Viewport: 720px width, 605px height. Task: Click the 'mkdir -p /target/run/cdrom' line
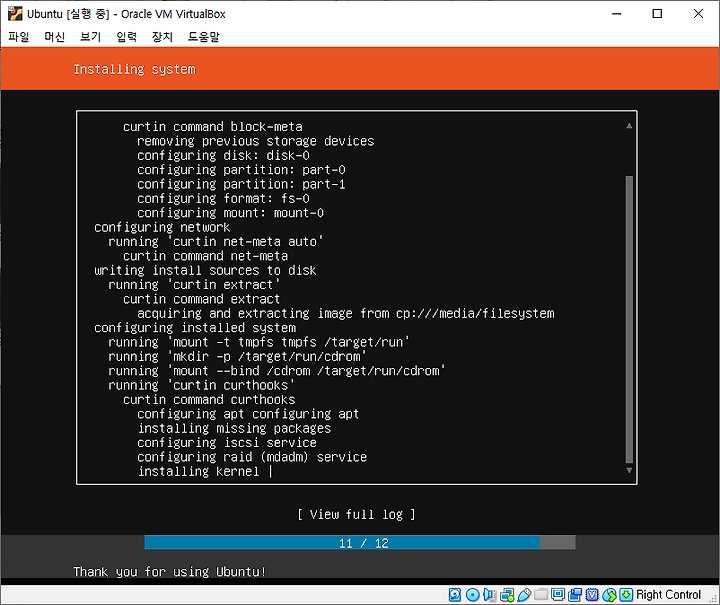coord(237,357)
